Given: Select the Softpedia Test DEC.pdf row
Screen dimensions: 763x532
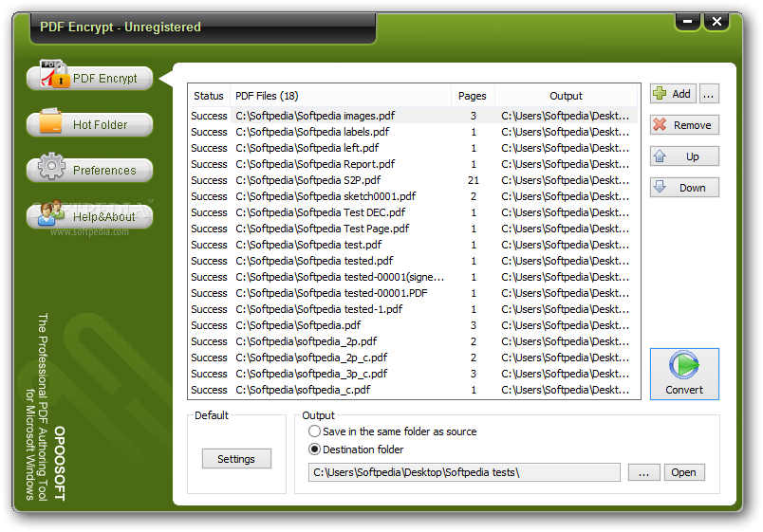Looking at the screenshot, I should pyautogui.click(x=414, y=212).
